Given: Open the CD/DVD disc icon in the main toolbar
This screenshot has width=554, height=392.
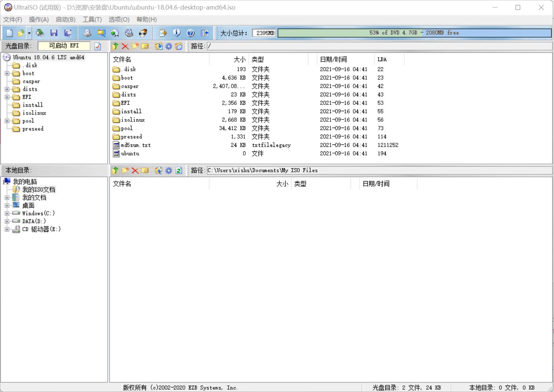Looking at the screenshot, I should pos(40,33).
